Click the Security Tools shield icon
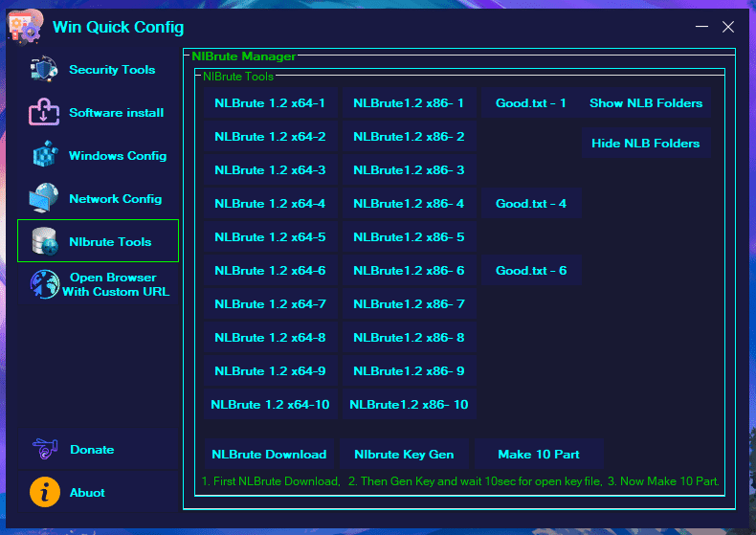 coord(44,70)
